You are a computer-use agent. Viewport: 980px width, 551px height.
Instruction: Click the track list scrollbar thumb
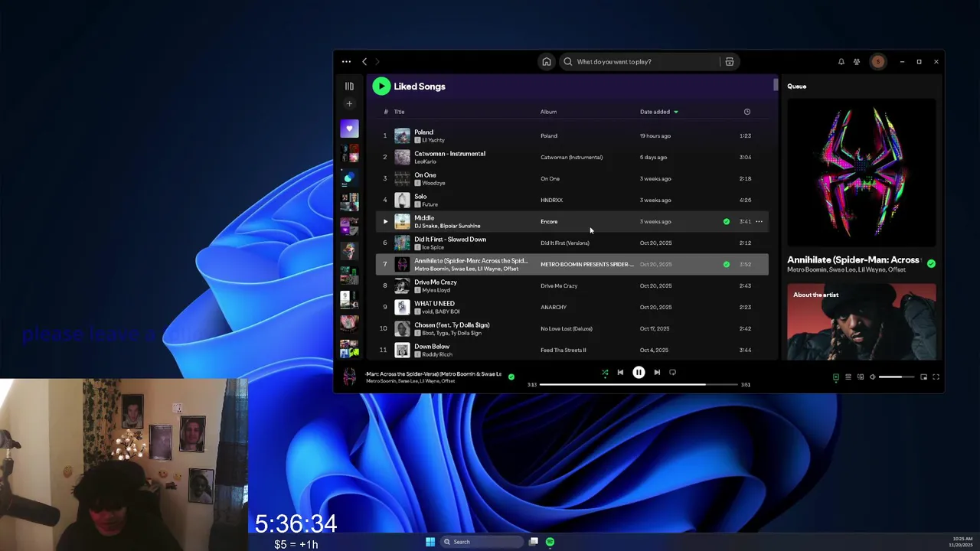pos(775,84)
